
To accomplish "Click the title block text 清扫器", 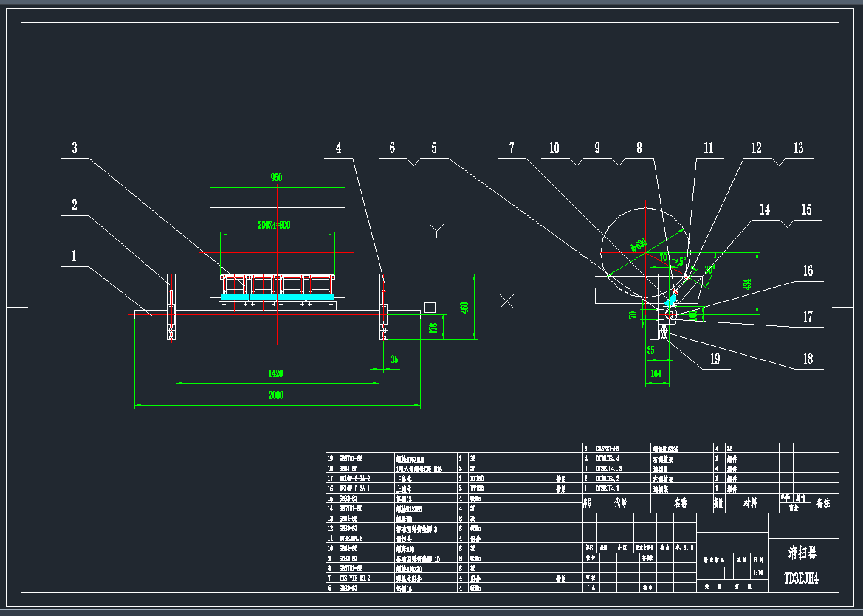I will point(801,553).
